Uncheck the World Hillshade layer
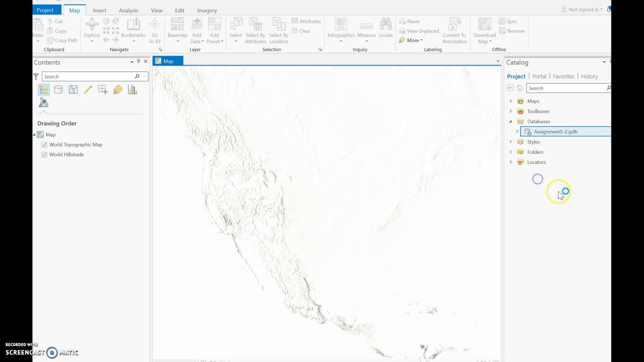This screenshot has width=644, height=362. [x=44, y=155]
